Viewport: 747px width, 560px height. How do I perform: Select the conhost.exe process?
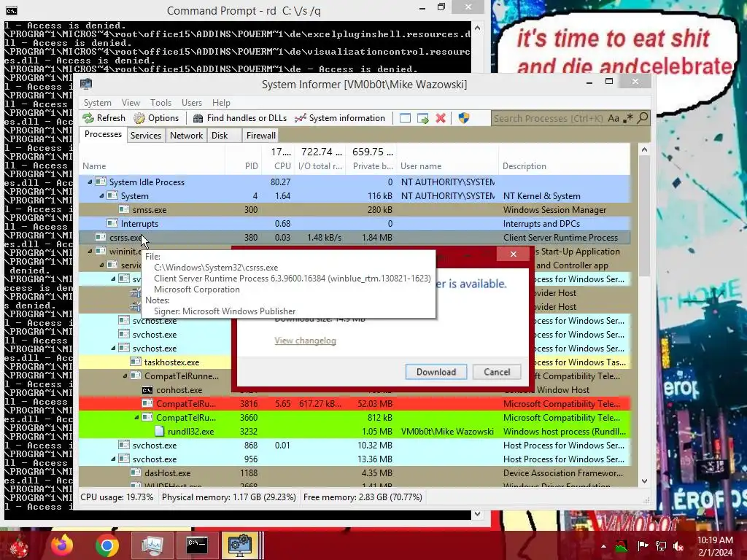pos(179,390)
